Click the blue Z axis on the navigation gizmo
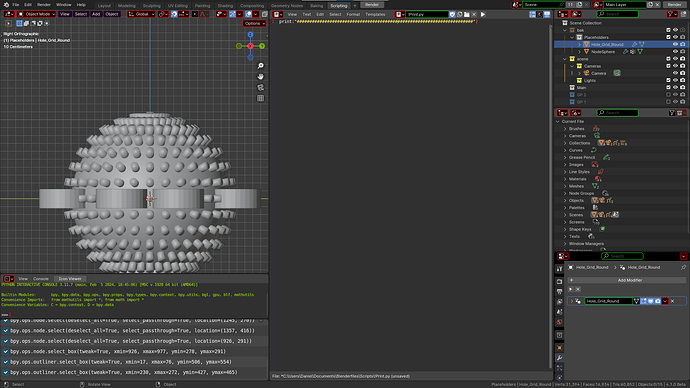This screenshot has height=388, width=690. click(250, 34)
